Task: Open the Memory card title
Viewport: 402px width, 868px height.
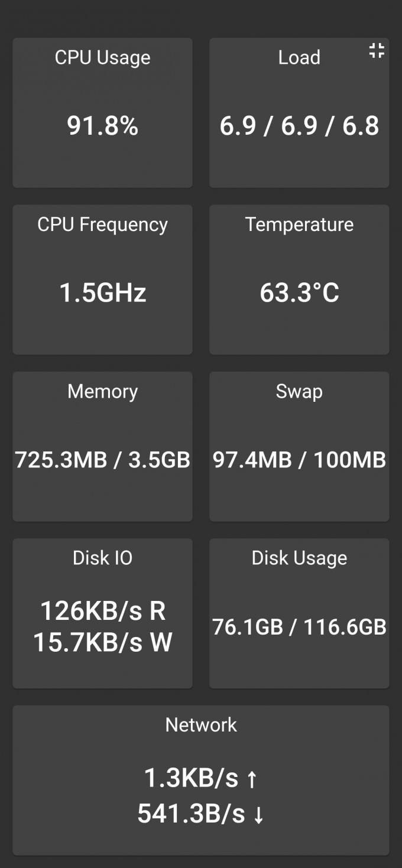Action: 102,391
